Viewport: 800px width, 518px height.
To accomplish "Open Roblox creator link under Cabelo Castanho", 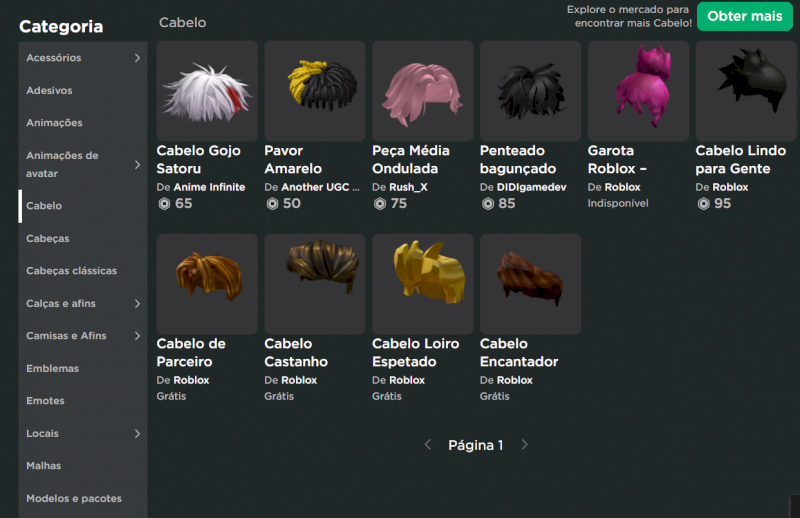I will coord(299,380).
